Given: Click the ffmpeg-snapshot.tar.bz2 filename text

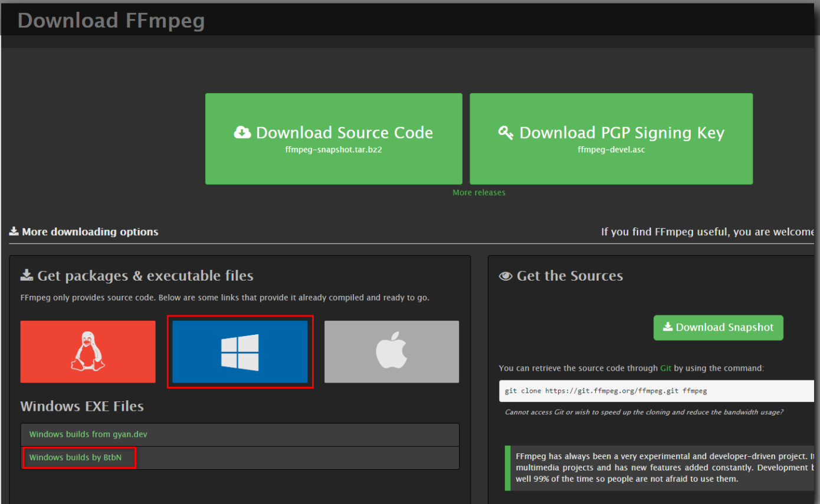Looking at the screenshot, I should point(334,150).
